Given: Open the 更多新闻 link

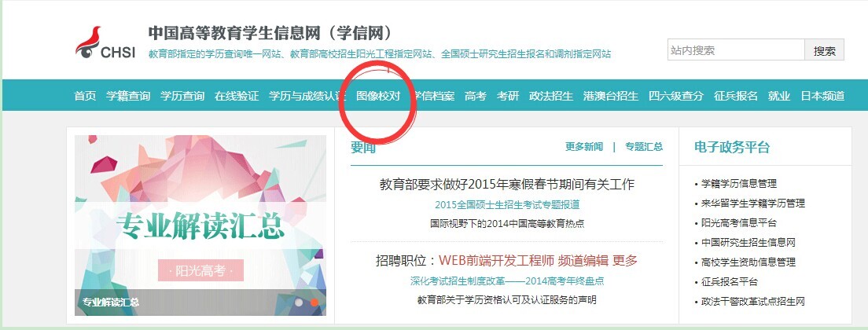Looking at the screenshot, I should [x=584, y=146].
